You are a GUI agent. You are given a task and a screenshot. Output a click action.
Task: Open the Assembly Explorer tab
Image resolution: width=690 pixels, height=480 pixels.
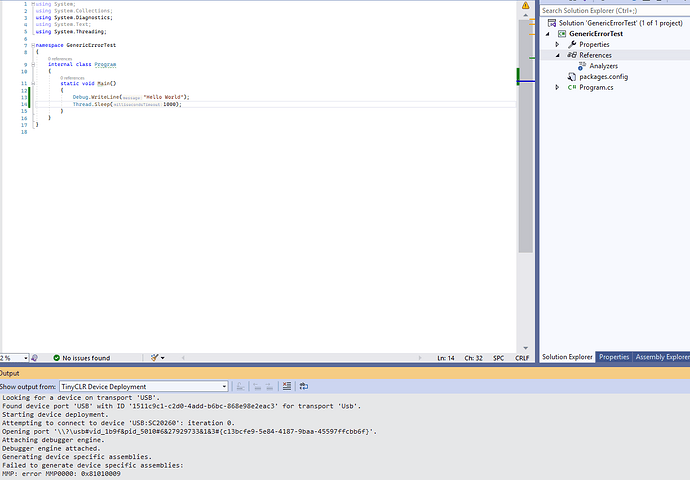tap(662, 357)
